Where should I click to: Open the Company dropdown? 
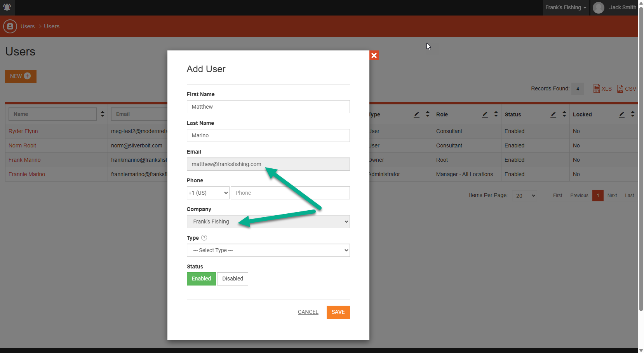click(268, 221)
